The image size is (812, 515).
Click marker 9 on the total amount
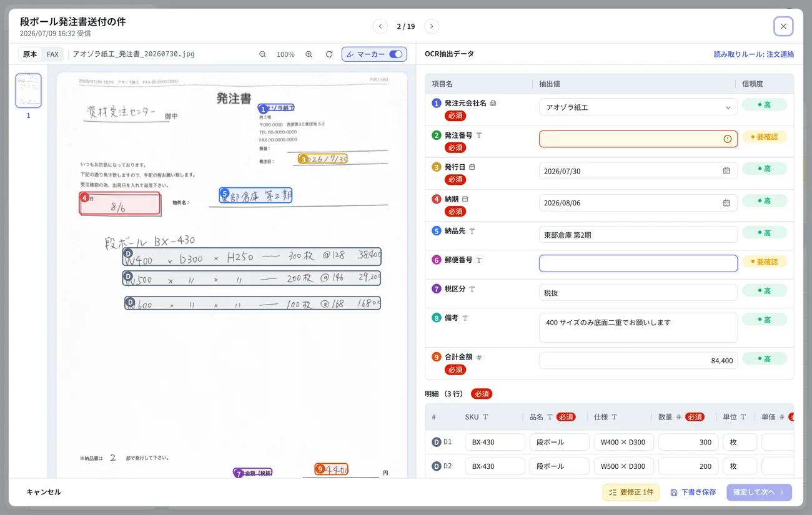pos(320,469)
